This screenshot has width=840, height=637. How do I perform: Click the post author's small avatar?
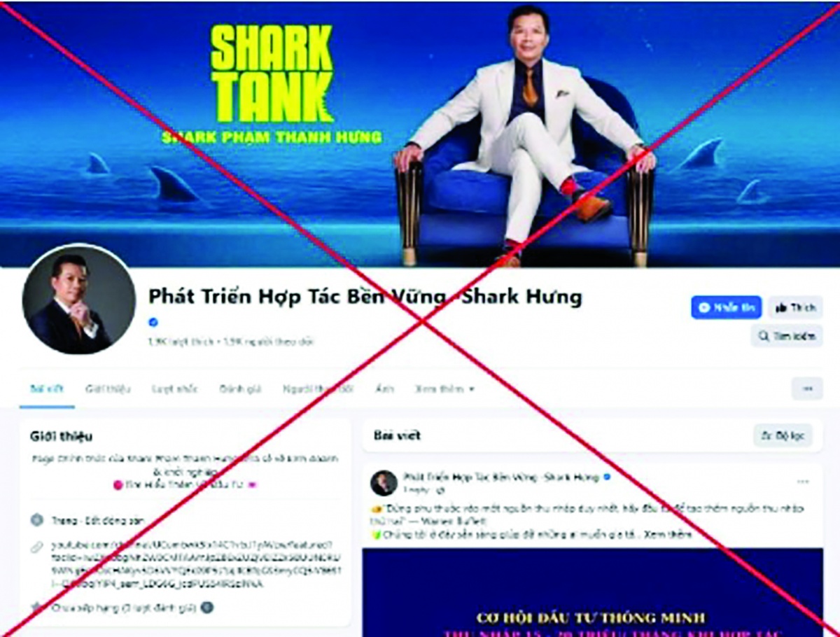pos(384,483)
